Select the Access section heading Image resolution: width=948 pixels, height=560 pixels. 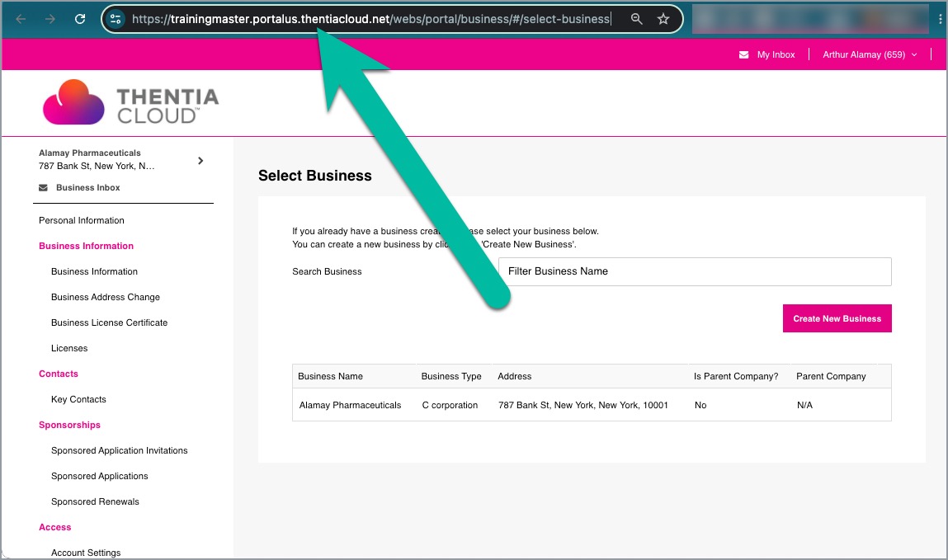[x=55, y=527]
